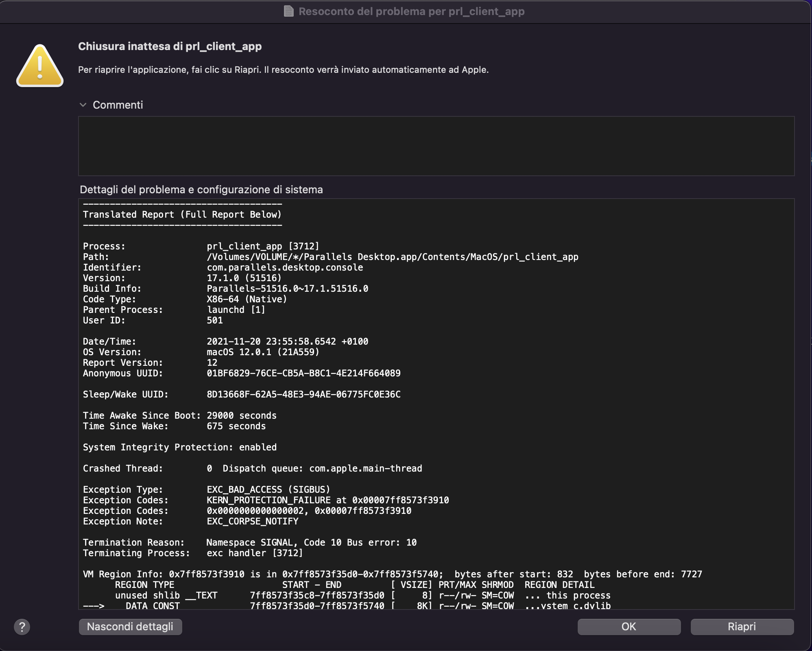Click the Riapri button
The width and height of the screenshot is (812, 651).
coord(742,627)
